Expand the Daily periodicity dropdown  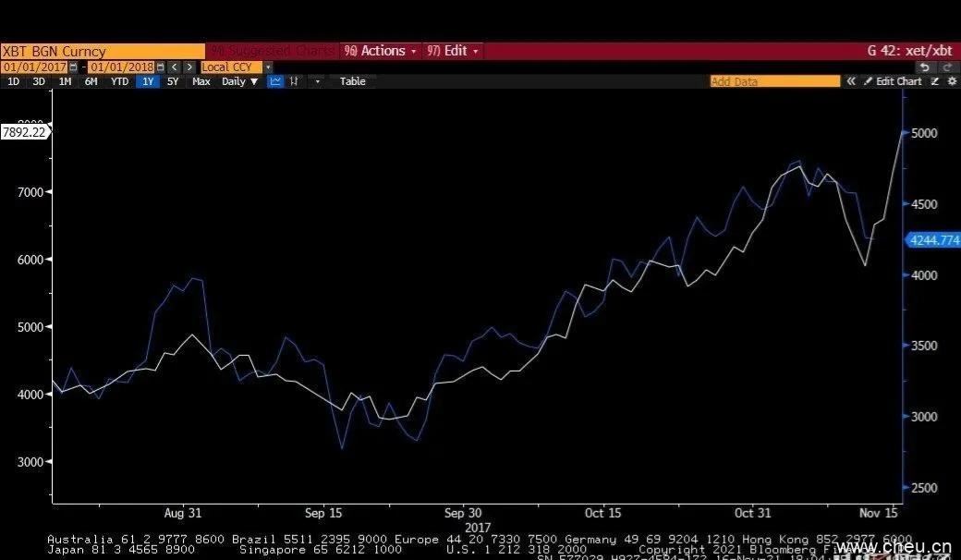tap(239, 81)
